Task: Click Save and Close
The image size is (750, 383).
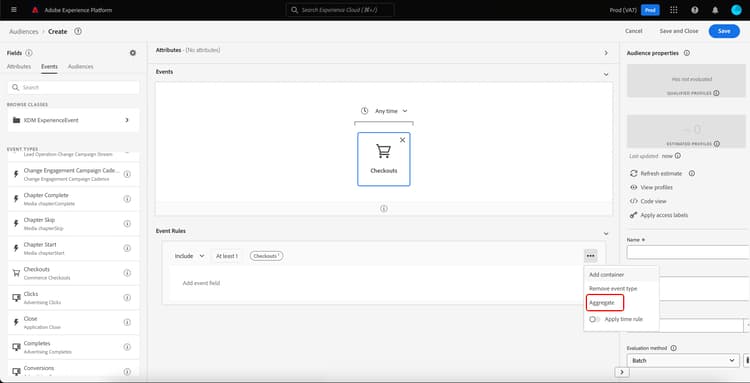Action: click(679, 31)
